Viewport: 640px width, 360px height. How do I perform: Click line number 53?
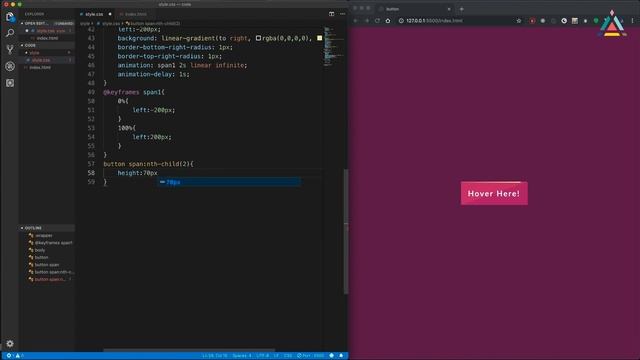[x=91, y=128]
